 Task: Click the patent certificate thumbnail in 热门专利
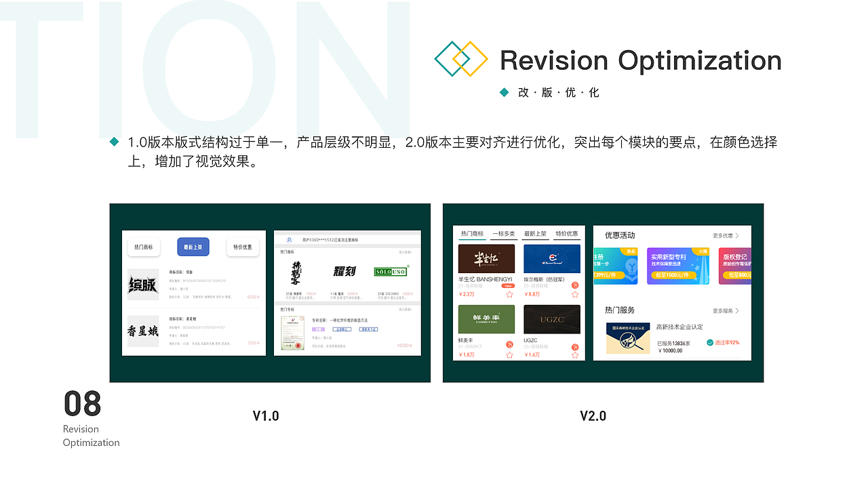[292, 332]
